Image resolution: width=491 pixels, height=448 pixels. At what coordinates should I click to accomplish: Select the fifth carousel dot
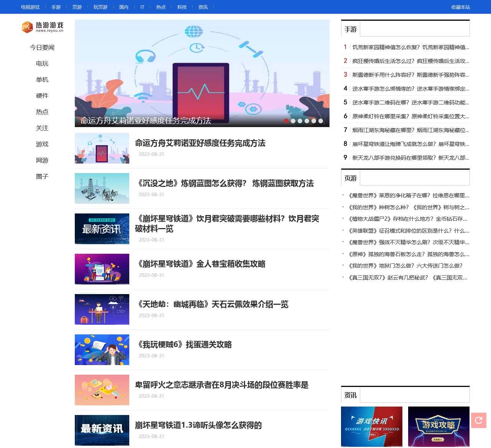tap(314, 121)
